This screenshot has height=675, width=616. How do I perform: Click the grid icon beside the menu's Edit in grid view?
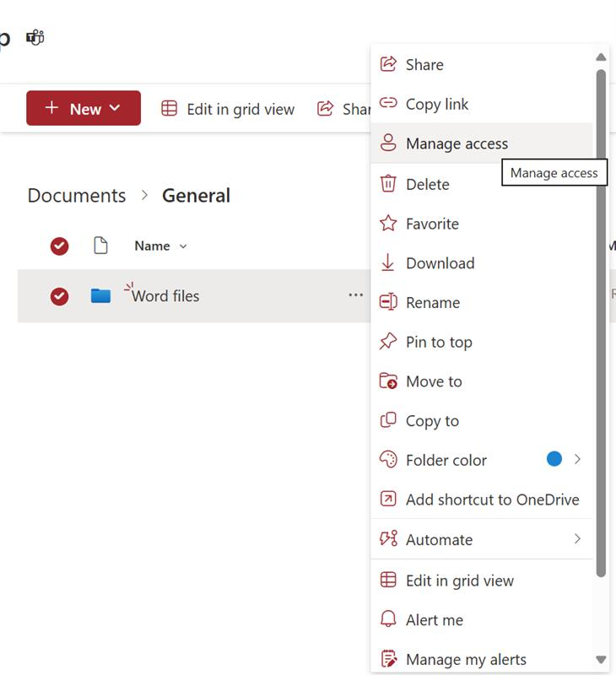pos(388,580)
